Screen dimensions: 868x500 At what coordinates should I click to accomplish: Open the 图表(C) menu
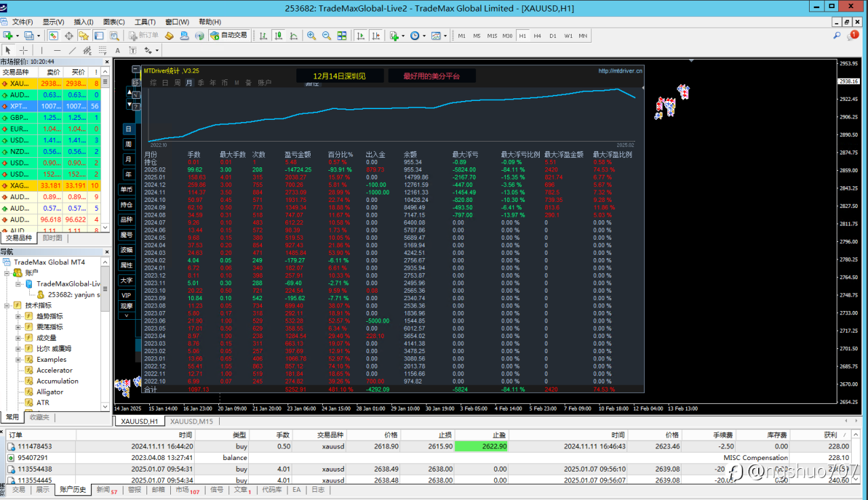[x=113, y=22]
